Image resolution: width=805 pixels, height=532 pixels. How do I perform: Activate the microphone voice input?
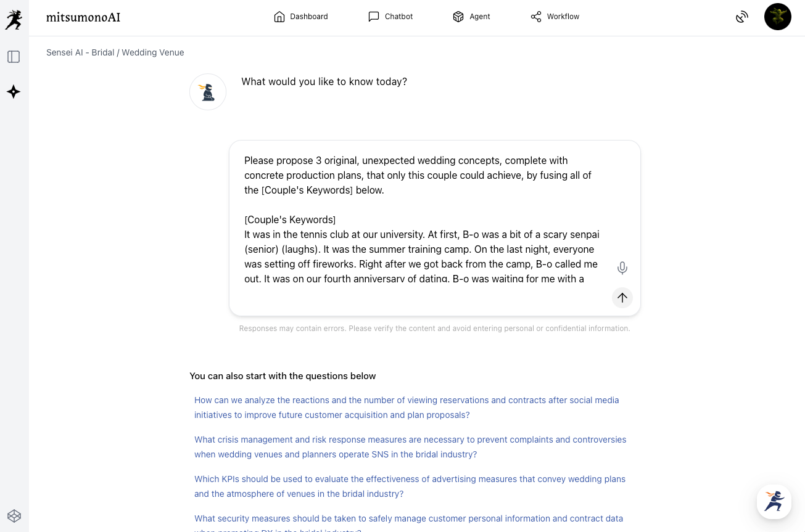click(622, 268)
